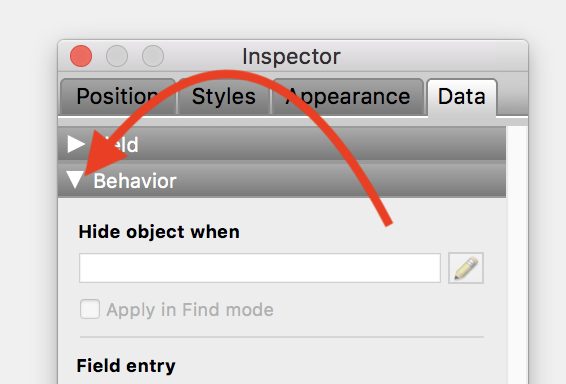
Task: Open the Styles tab
Action: pyautogui.click(x=224, y=96)
